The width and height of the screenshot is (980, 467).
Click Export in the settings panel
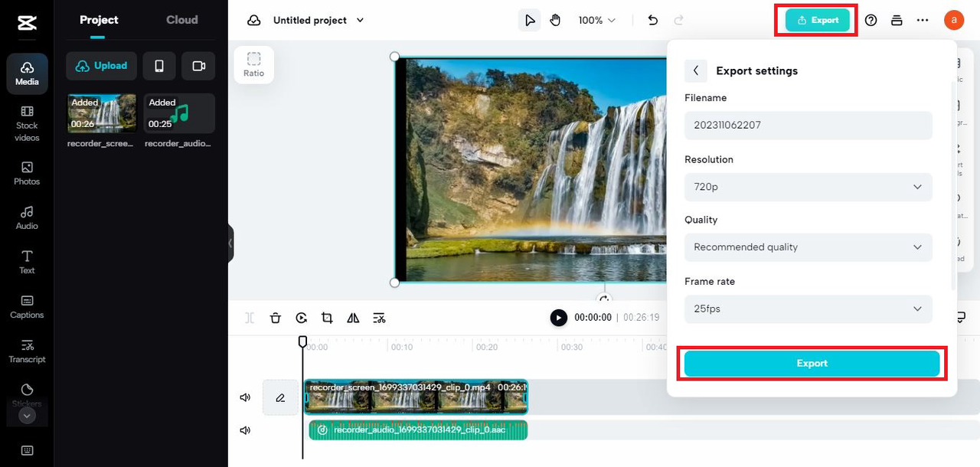812,364
